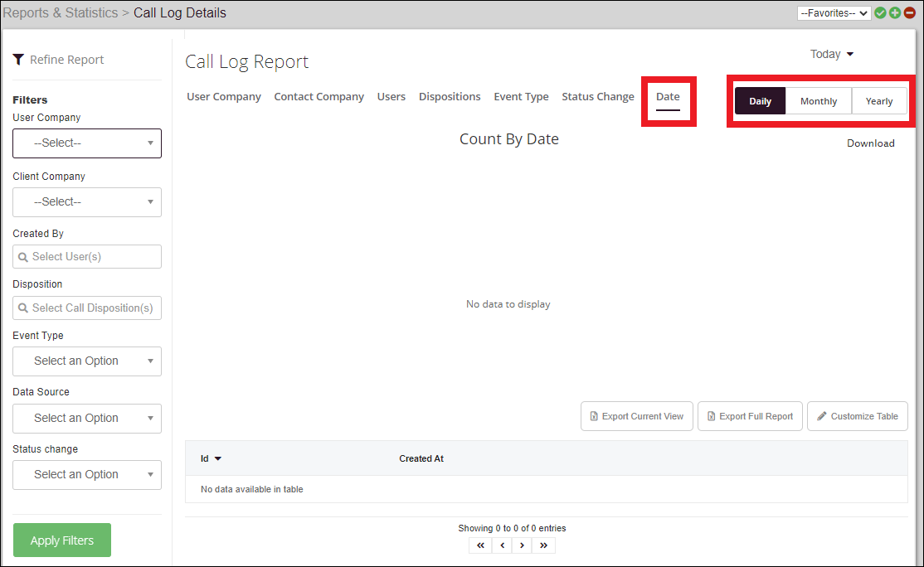Click the green plus add-favorite icon
This screenshot has height=567, width=924.
point(895,13)
